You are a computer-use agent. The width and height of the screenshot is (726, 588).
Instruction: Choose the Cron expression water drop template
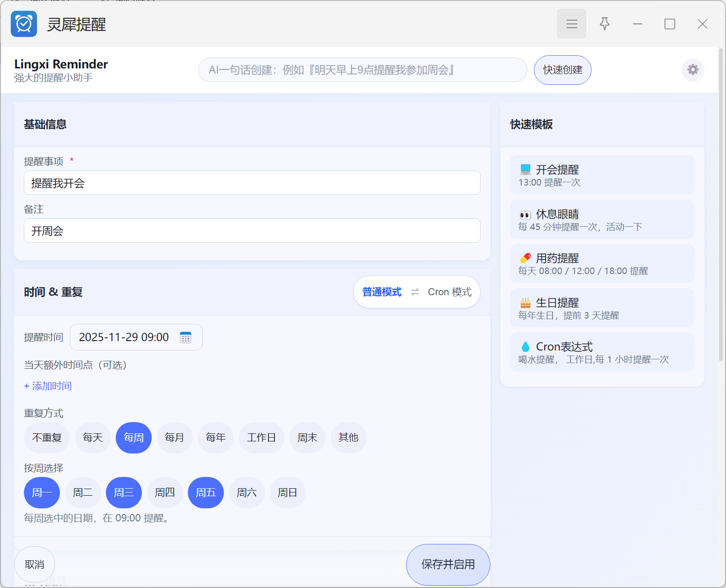coord(602,352)
